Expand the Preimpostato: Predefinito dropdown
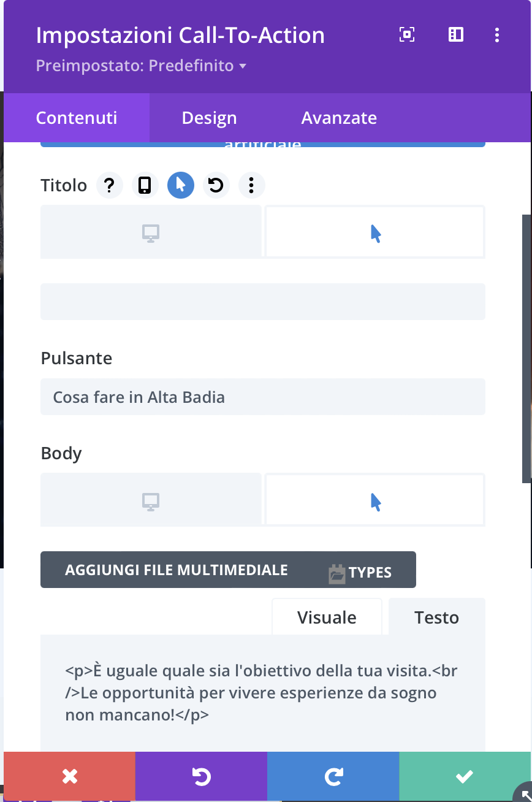The height and width of the screenshot is (802, 532). (141, 66)
